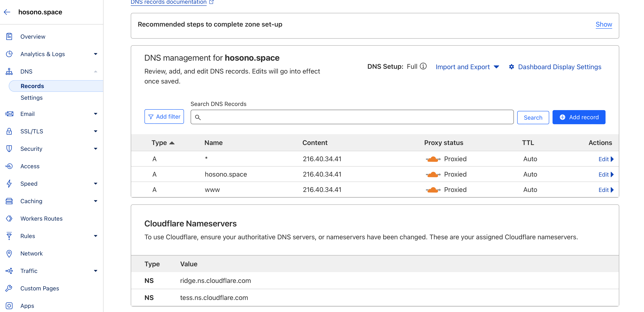The width and height of the screenshot is (644, 312).
Task: Click the Name column header
Action: pyautogui.click(x=213, y=143)
